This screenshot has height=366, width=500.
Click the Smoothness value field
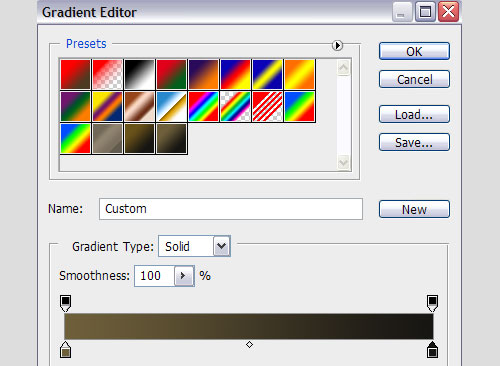[x=155, y=276]
